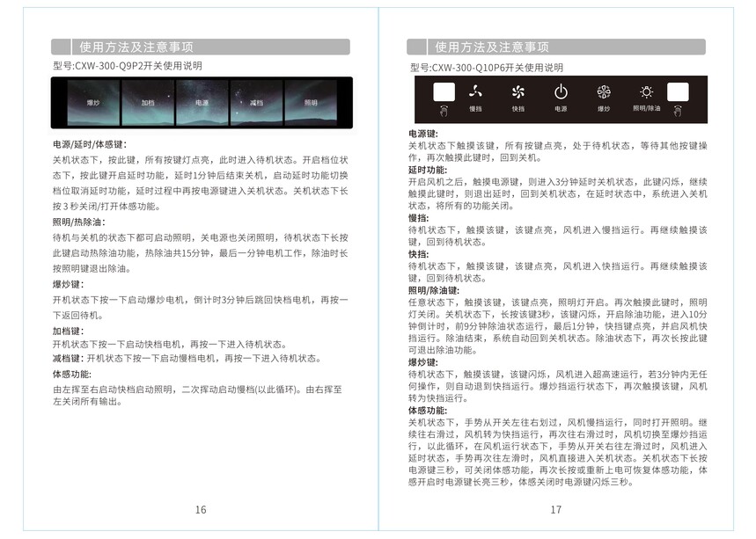The height and width of the screenshot is (539, 756).
Task: Tap the 快挡 fast fan icon
Action: (518, 91)
